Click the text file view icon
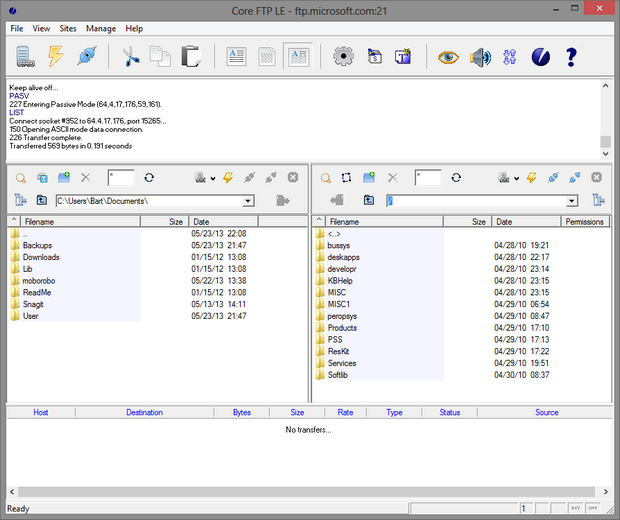The height and width of the screenshot is (520, 620). pyautogui.click(x=236, y=57)
